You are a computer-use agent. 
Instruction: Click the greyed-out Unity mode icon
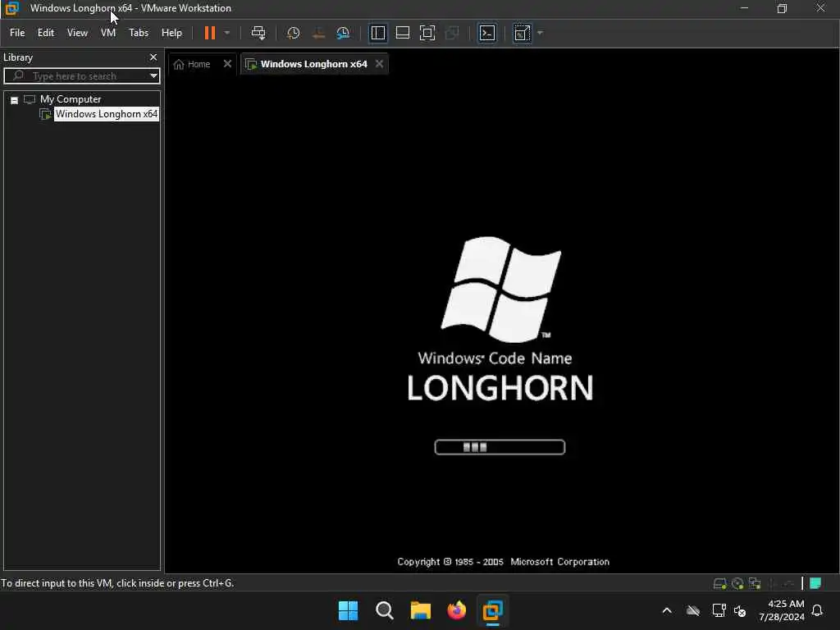point(452,33)
